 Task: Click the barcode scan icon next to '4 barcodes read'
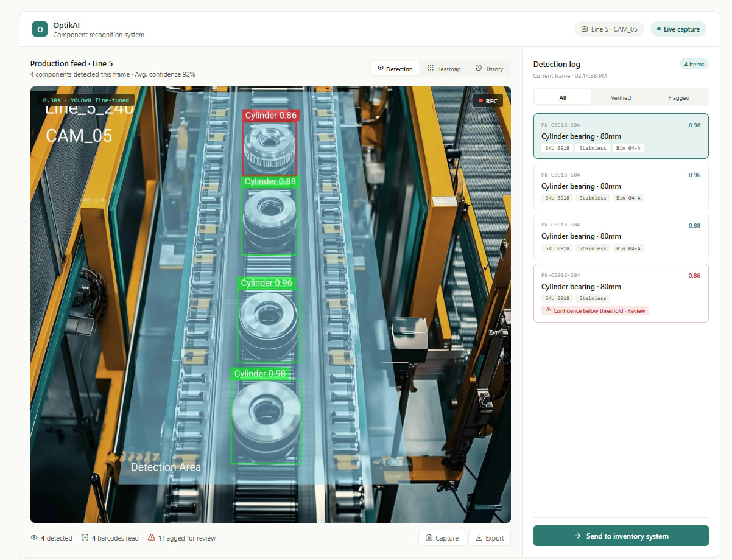click(x=85, y=538)
